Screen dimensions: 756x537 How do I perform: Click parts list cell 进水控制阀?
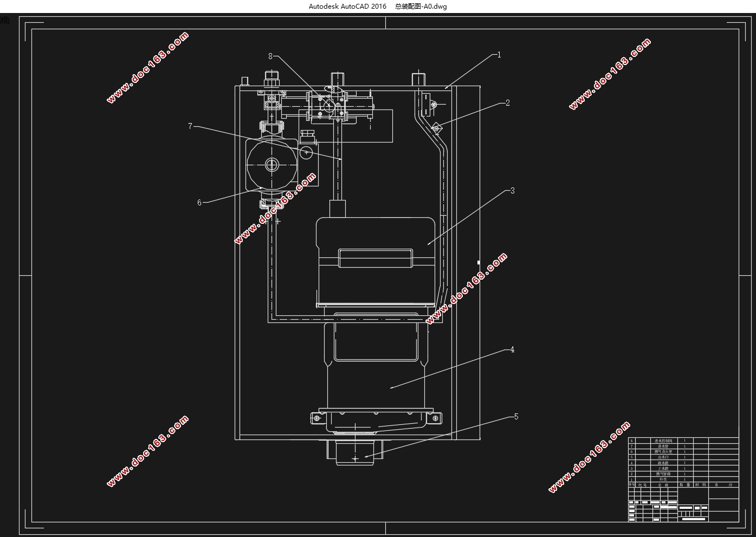pyautogui.click(x=663, y=441)
